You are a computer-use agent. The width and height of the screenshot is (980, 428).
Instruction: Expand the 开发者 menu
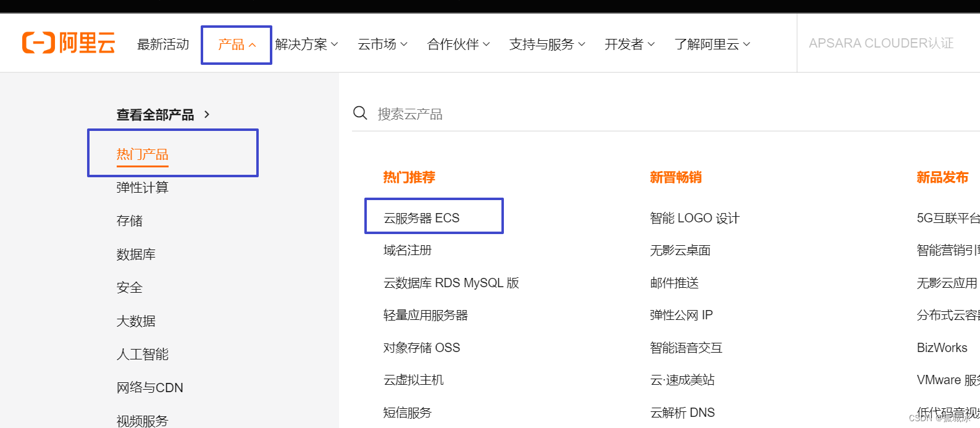tap(629, 44)
